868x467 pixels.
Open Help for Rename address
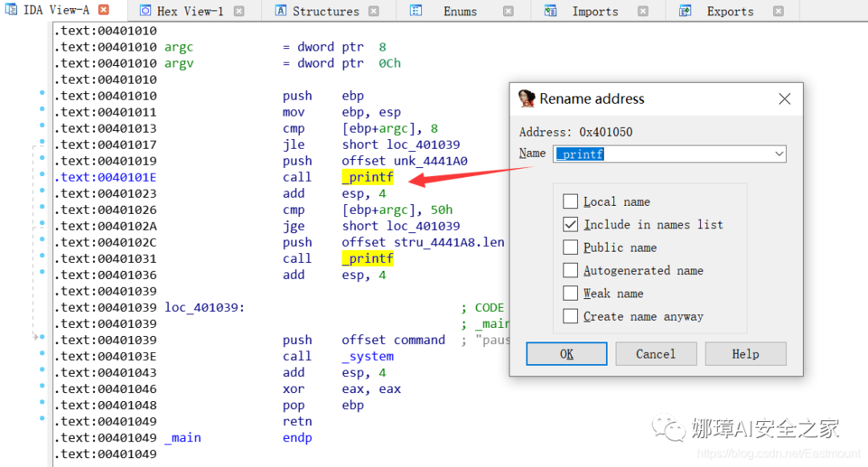tap(745, 354)
